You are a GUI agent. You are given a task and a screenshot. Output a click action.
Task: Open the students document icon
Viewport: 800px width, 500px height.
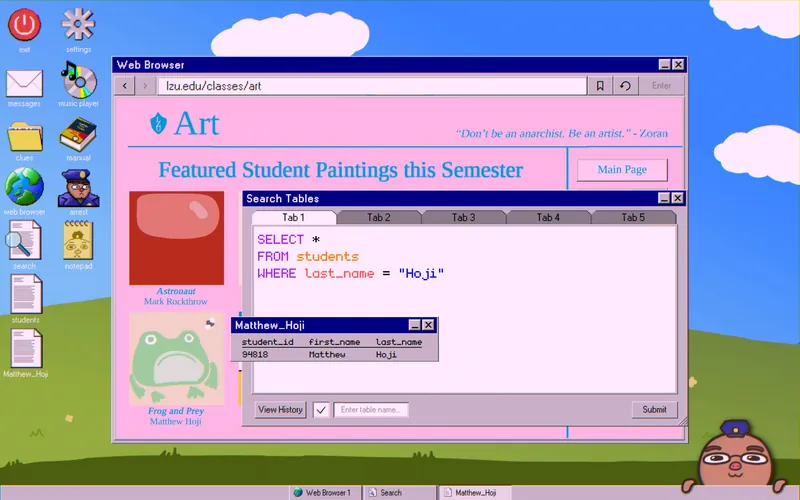point(26,294)
